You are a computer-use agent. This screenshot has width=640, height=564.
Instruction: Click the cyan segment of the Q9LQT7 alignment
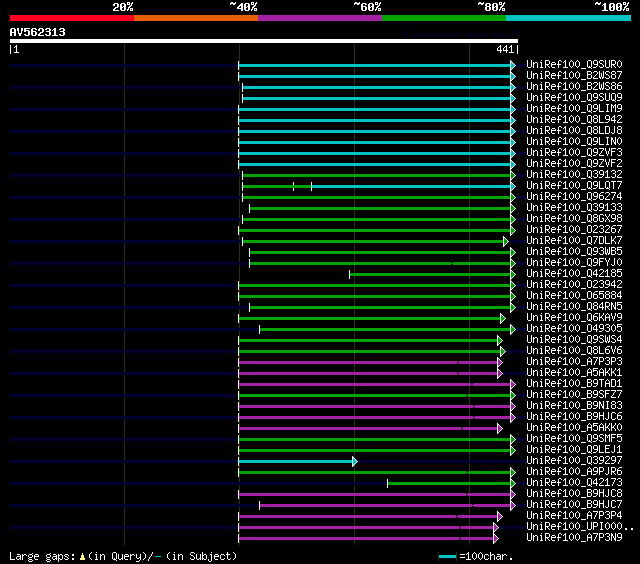click(411, 187)
